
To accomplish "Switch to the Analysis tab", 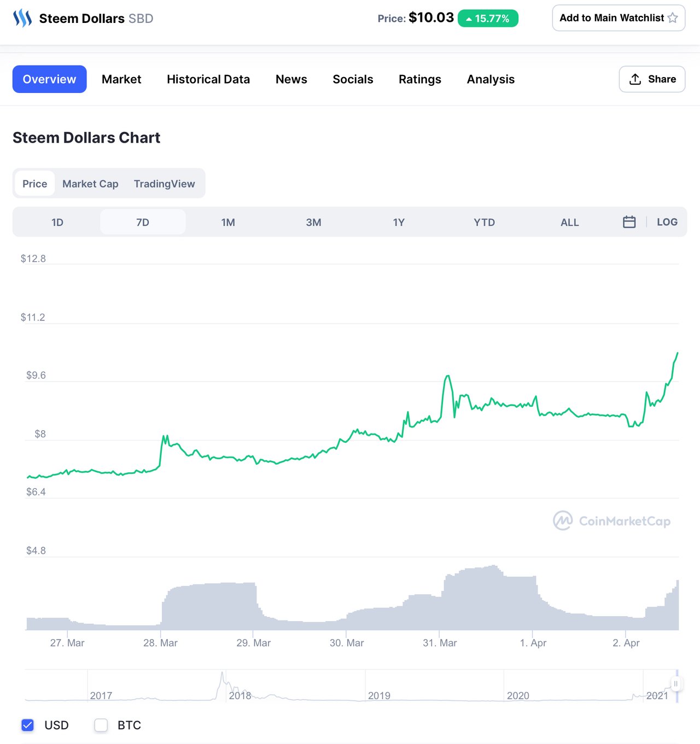I will pos(491,79).
